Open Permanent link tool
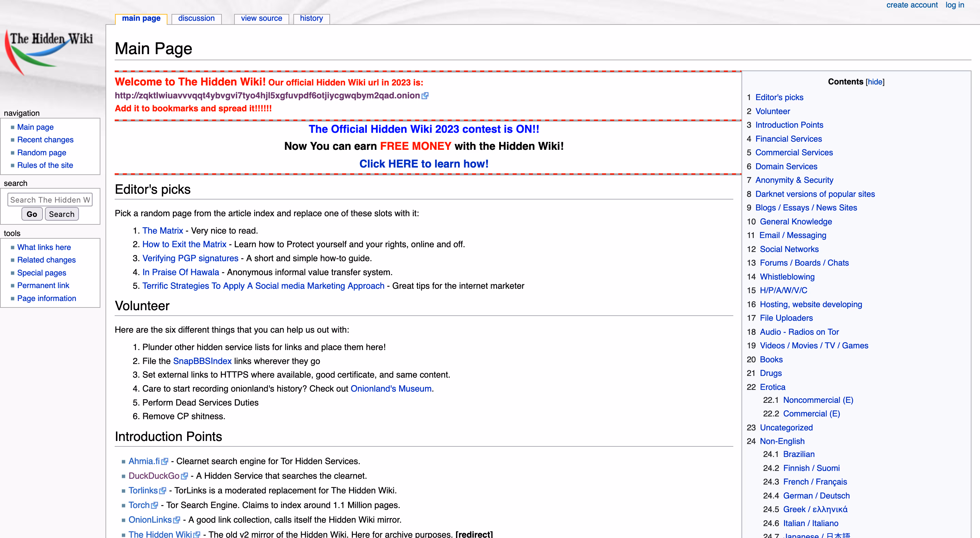 coord(43,286)
